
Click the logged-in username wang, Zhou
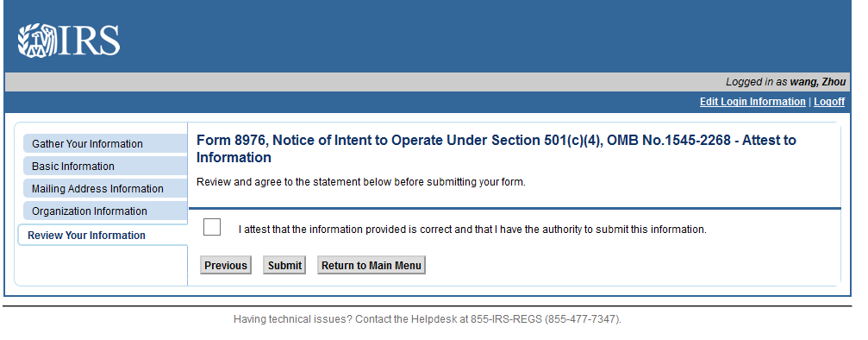tap(818, 82)
